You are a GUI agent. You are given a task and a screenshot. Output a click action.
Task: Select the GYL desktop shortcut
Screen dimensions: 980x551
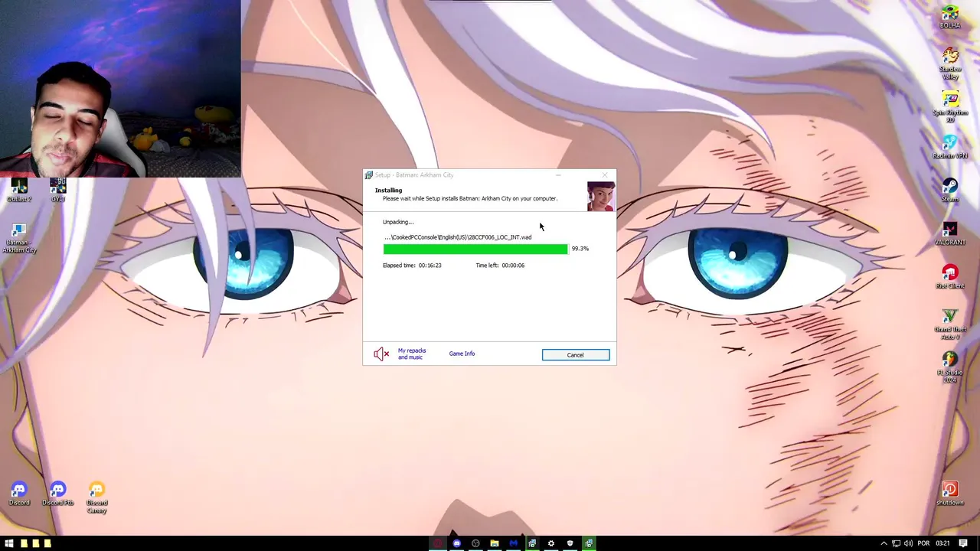pyautogui.click(x=58, y=190)
